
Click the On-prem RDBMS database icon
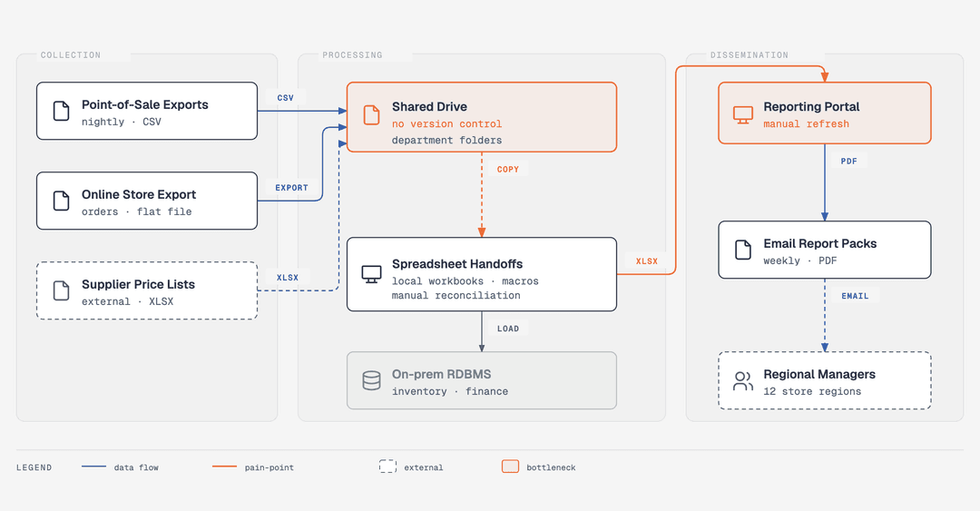click(372, 380)
